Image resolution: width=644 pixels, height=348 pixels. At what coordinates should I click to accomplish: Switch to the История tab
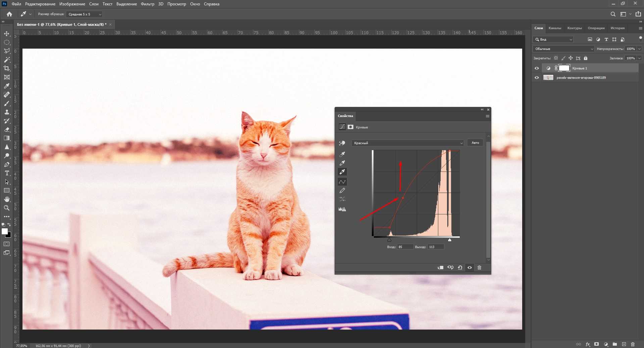tap(617, 28)
